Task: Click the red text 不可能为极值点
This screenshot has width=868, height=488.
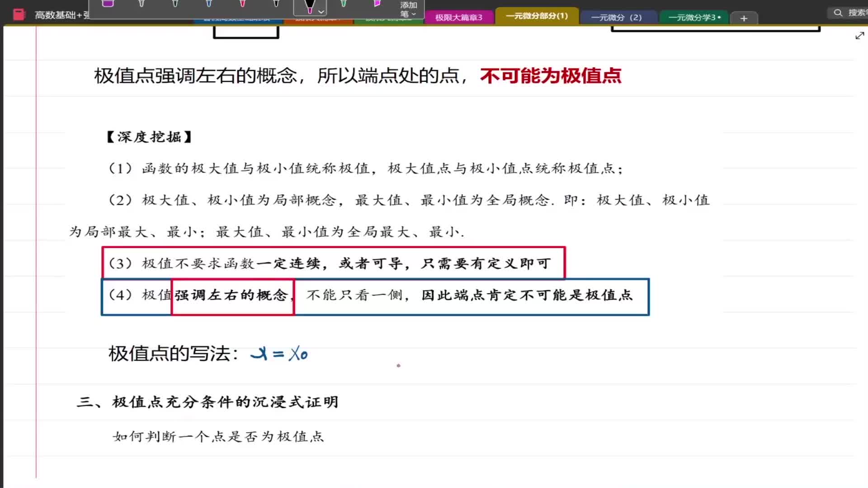Action: coord(551,75)
